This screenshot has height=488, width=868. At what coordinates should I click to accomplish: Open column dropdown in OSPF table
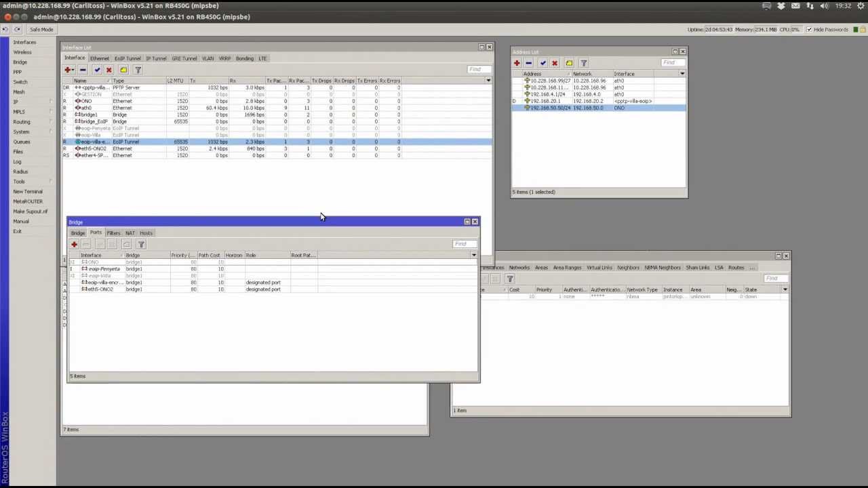[x=785, y=290]
